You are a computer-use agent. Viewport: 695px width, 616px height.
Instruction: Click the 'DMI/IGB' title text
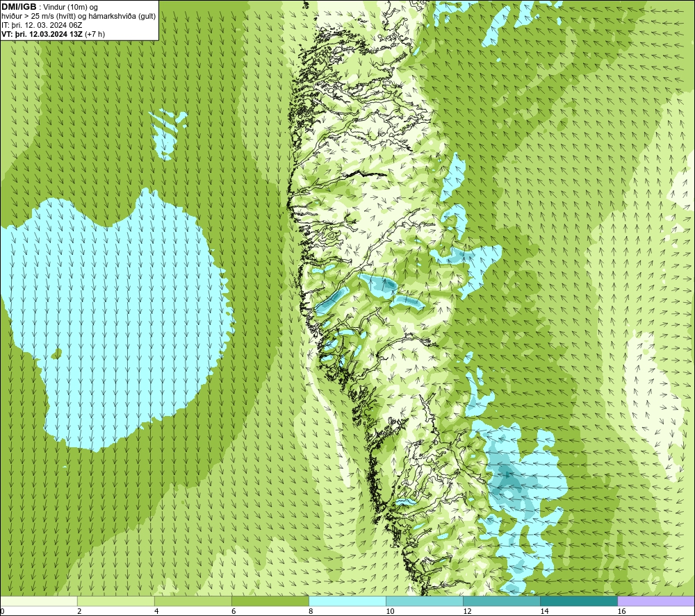coord(19,7)
